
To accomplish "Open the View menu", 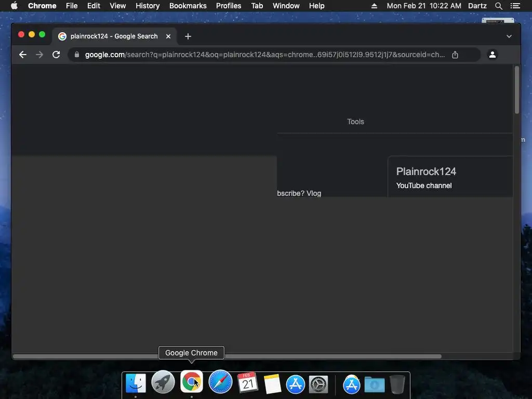I will 118,6.
